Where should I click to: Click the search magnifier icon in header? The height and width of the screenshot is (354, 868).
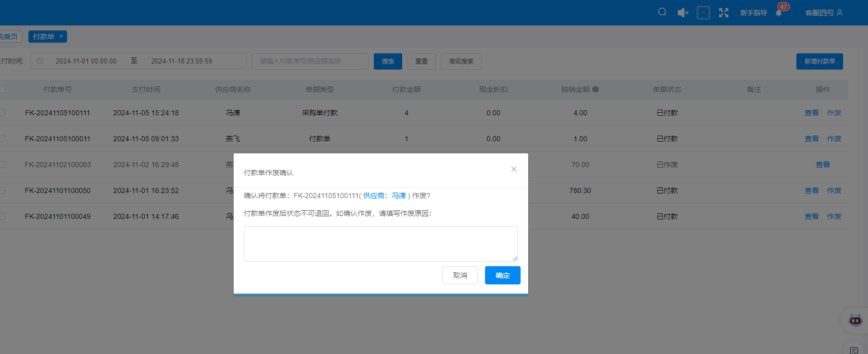click(662, 12)
